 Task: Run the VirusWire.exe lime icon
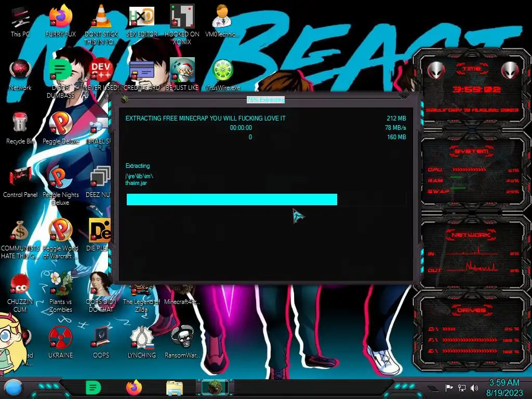click(x=222, y=75)
